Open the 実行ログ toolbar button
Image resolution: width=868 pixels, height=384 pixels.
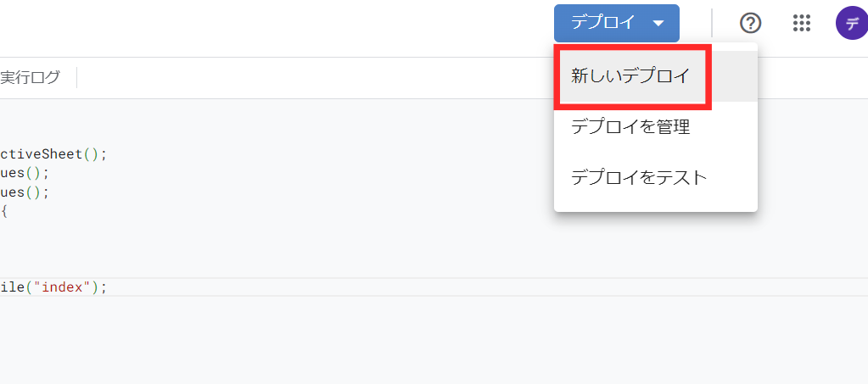pyautogui.click(x=30, y=77)
